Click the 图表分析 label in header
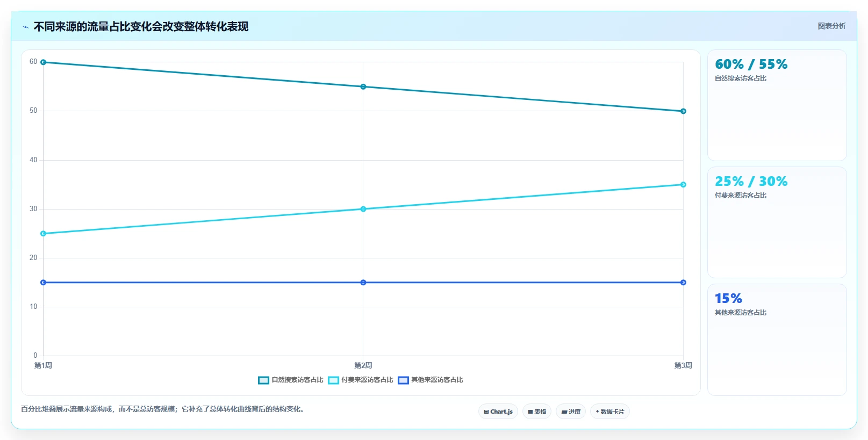The height and width of the screenshot is (440, 868). (x=831, y=26)
